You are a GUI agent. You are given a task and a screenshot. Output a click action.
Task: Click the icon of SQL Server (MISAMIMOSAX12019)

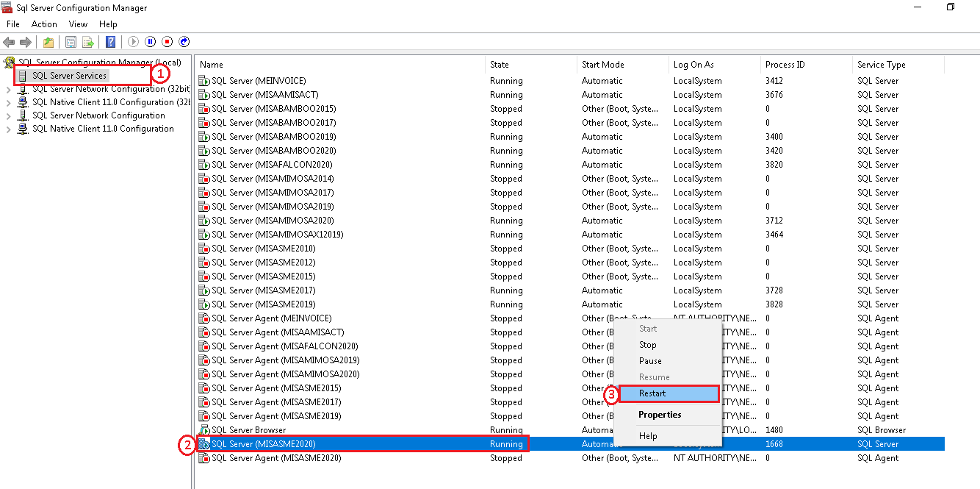pos(205,235)
